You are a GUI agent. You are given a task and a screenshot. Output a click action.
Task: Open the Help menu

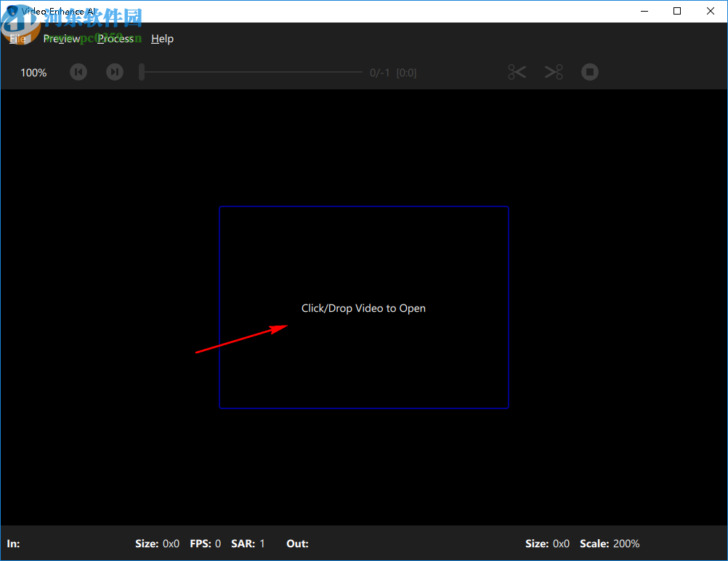[x=162, y=39]
